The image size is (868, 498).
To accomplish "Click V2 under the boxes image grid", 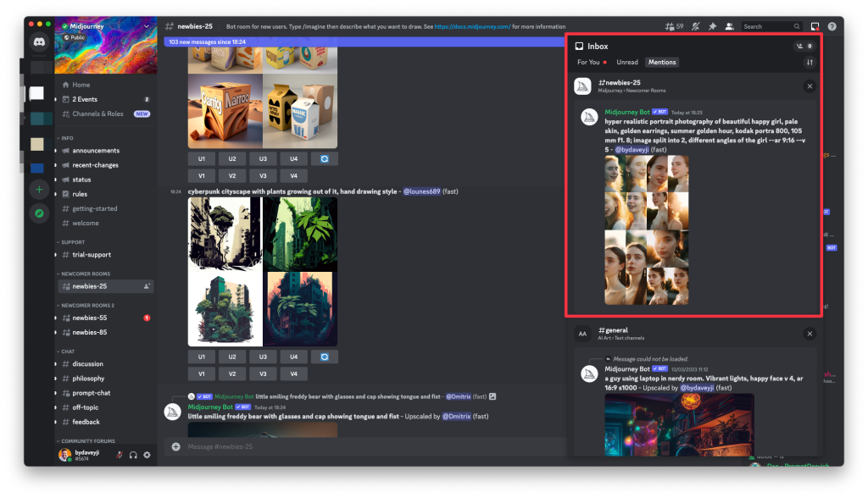I will [x=232, y=175].
